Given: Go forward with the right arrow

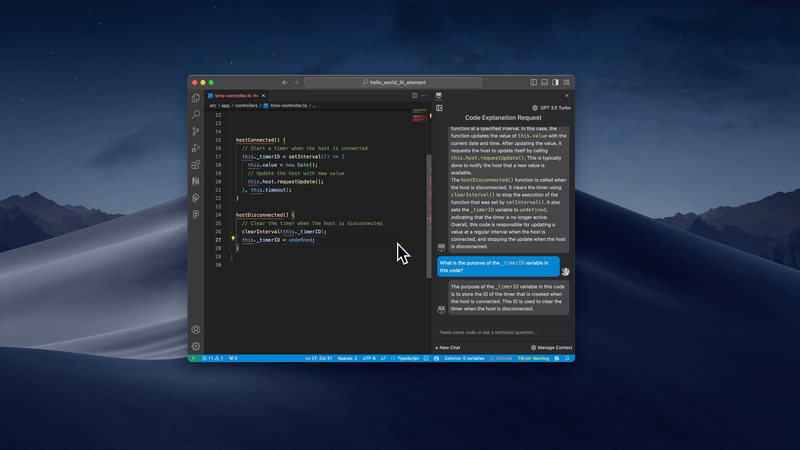Looking at the screenshot, I should 296,82.
